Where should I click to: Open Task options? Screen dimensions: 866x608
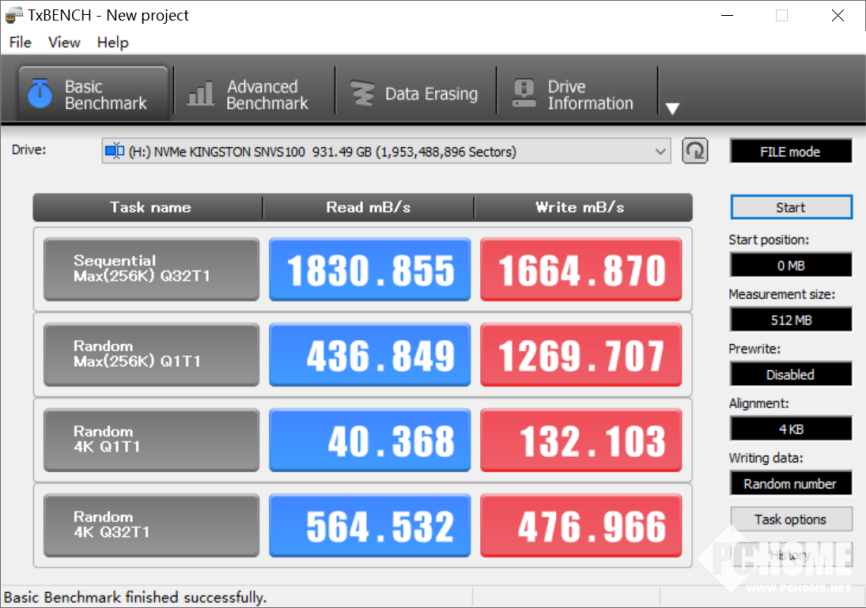790,519
